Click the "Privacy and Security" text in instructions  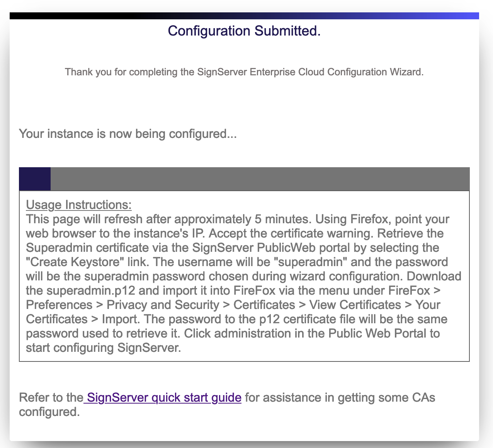click(x=163, y=305)
